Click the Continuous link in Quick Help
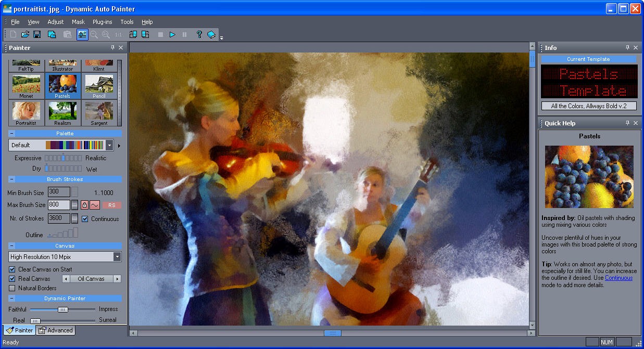Viewport: 644px width, 349px height. tap(618, 278)
